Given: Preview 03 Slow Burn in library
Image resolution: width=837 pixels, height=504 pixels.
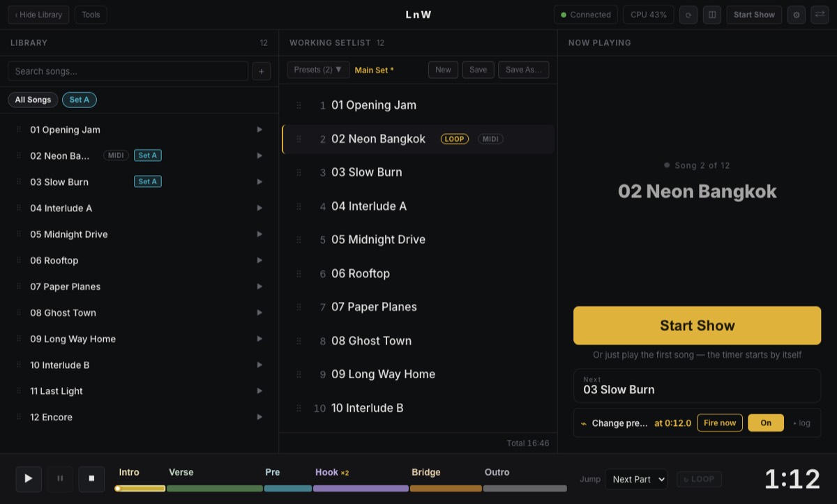Looking at the screenshot, I should pyautogui.click(x=259, y=182).
